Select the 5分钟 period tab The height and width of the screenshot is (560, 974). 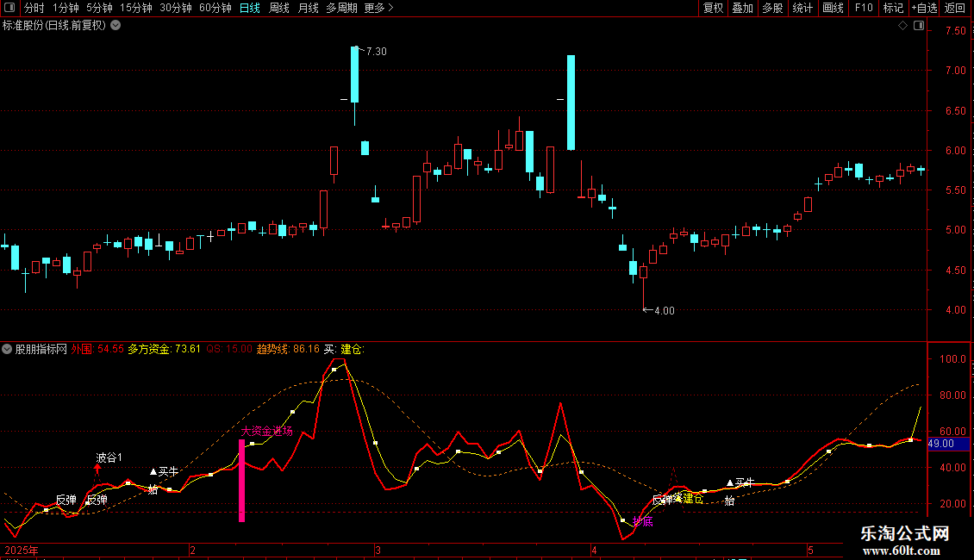tap(99, 8)
